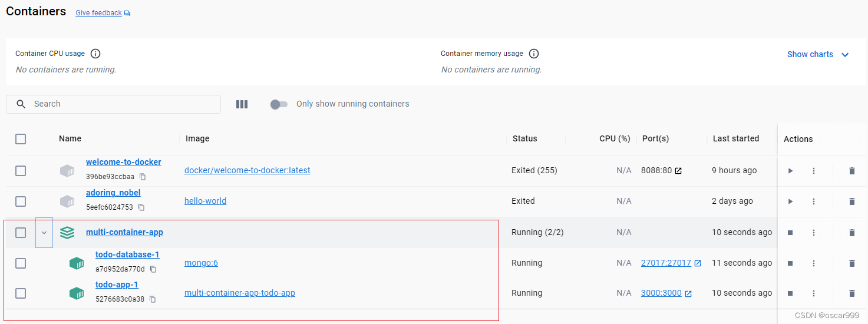Click the multi-container-app stack icon
Image resolution: width=868 pixels, height=324 pixels.
tap(67, 233)
